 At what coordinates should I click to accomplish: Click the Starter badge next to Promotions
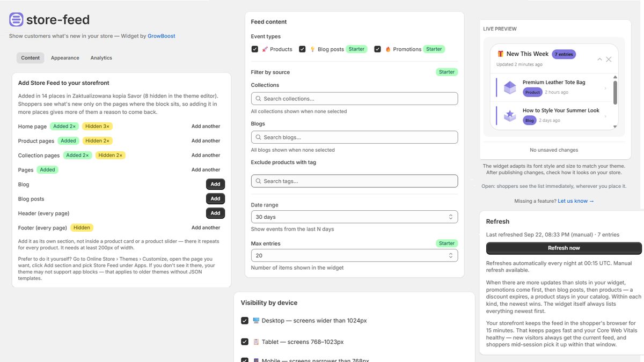click(434, 49)
